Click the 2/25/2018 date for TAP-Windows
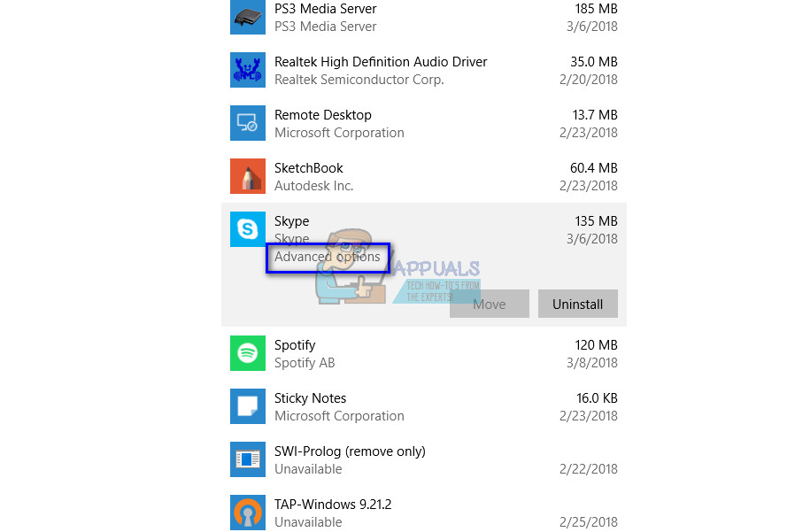795x532 pixels. pyautogui.click(x=589, y=522)
